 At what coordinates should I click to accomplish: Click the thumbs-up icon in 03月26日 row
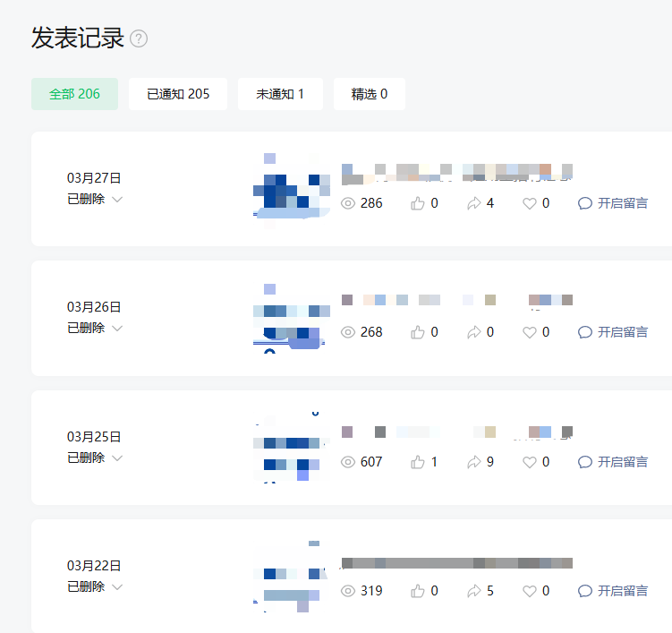point(418,332)
